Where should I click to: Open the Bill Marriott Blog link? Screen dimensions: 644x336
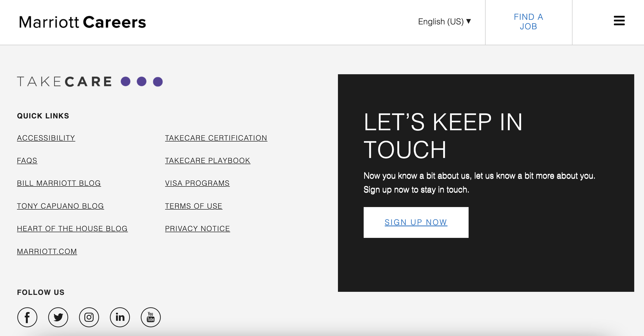pyautogui.click(x=59, y=183)
